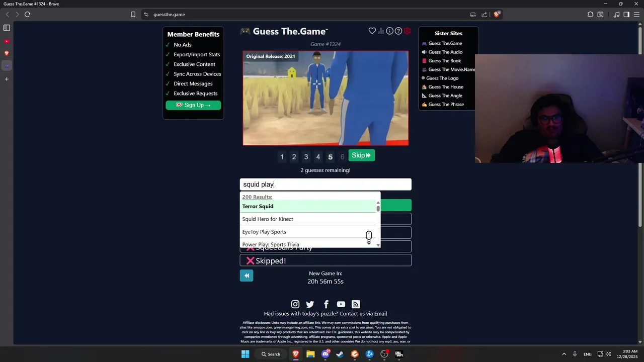Open the help question mark icon
Viewport: 644px width, 362px height.
click(398, 31)
